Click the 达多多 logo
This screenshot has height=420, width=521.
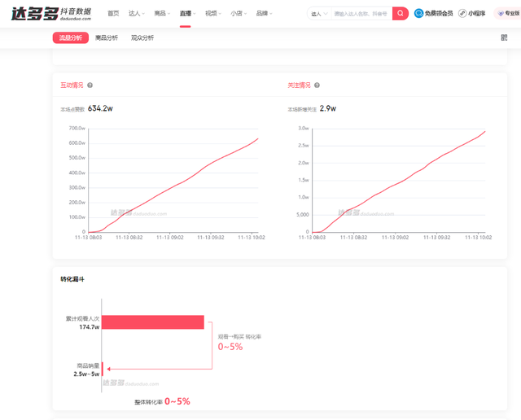coord(51,14)
